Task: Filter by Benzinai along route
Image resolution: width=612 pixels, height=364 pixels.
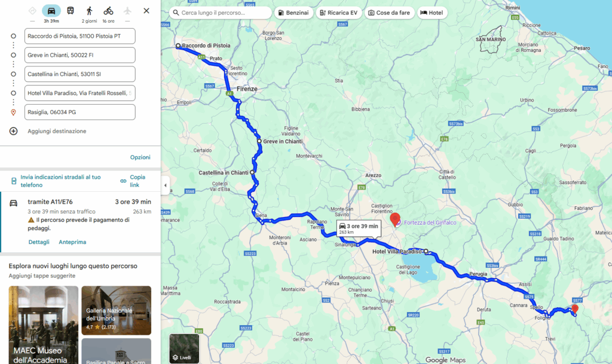Action: click(x=293, y=13)
